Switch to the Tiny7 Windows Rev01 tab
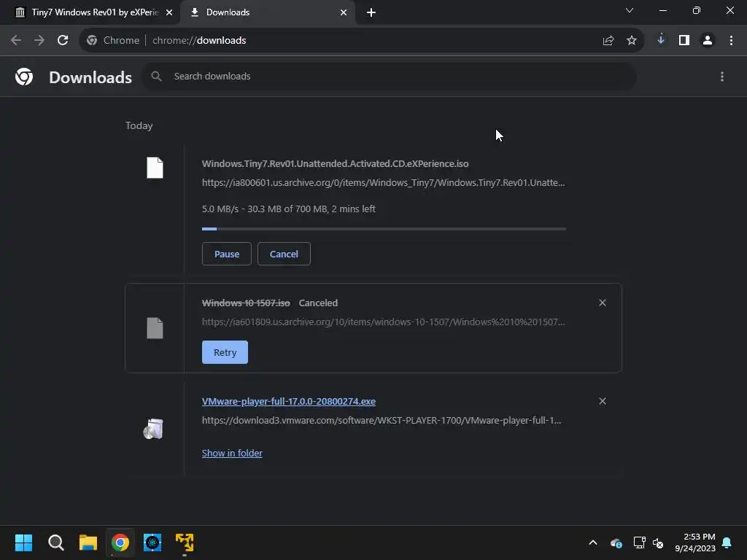The image size is (747, 560). coord(90,12)
